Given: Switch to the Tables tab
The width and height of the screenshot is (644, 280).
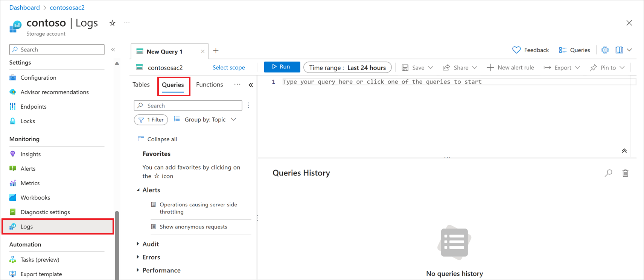Looking at the screenshot, I should pos(141,85).
